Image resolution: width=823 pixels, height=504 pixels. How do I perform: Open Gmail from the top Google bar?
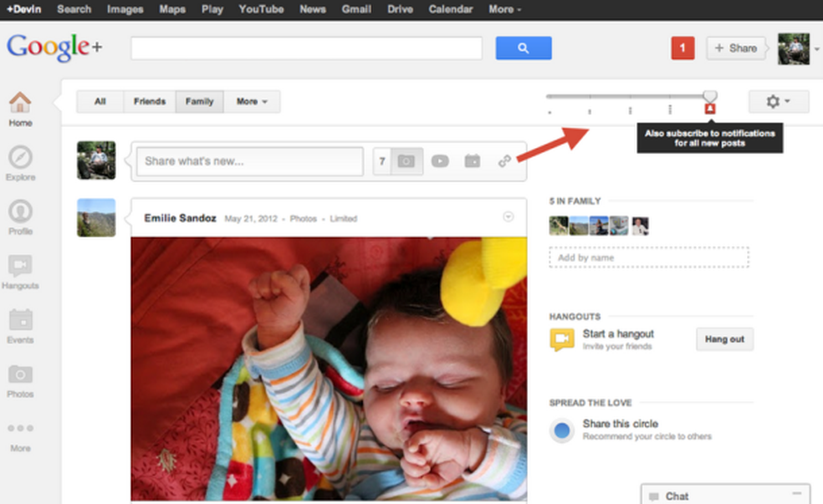(x=356, y=9)
